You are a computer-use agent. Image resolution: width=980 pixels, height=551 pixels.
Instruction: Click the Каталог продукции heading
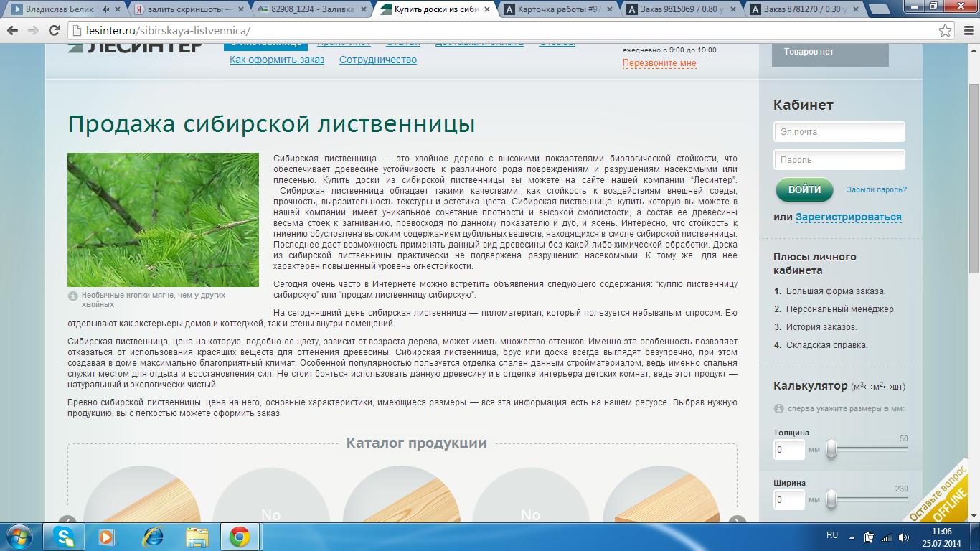point(416,443)
